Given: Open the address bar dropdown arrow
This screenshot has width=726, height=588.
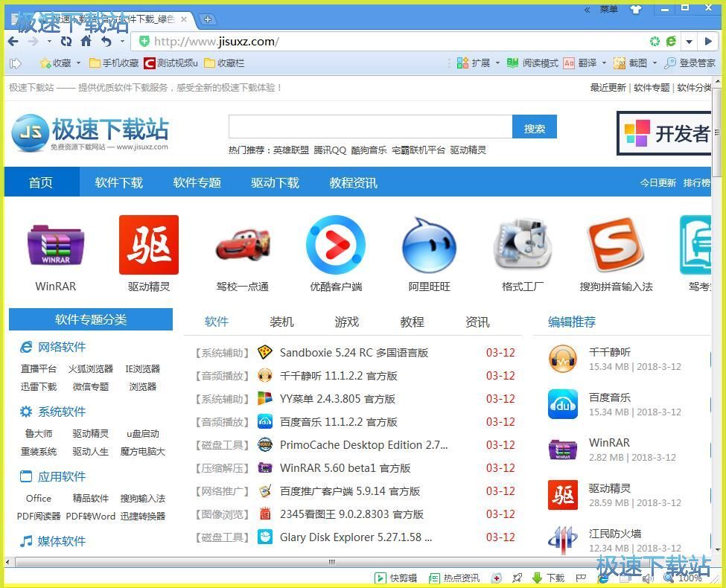Looking at the screenshot, I should coord(690,42).
